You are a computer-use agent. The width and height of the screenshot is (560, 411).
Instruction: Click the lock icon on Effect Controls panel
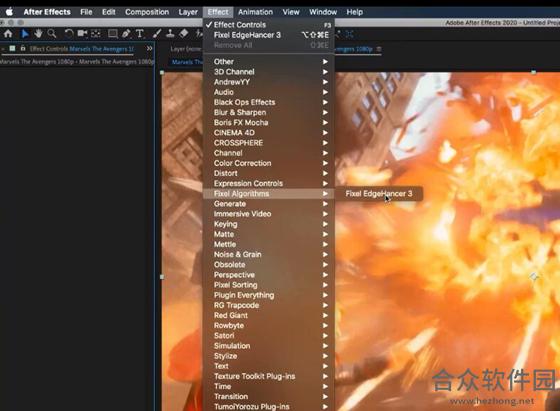point(23,48)
